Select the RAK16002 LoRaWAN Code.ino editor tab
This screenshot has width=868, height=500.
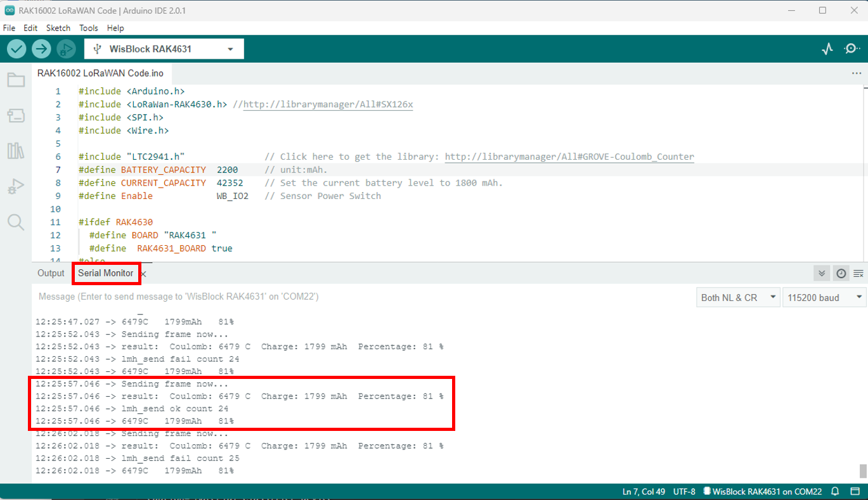click(100, 74)
